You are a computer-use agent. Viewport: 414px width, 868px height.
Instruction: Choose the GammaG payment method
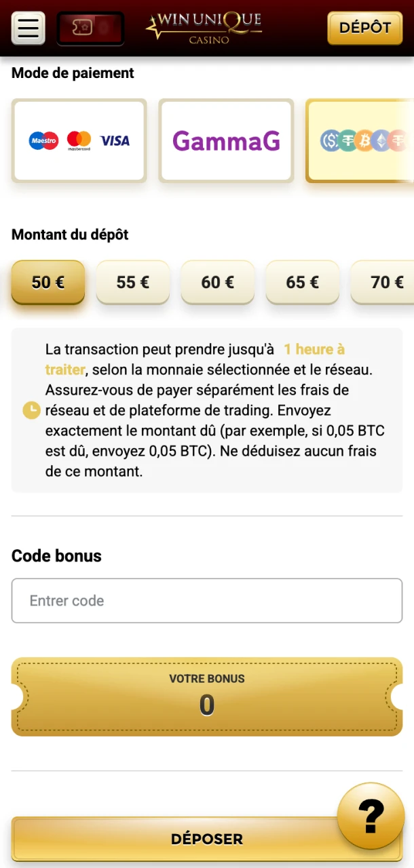[225, 140]
